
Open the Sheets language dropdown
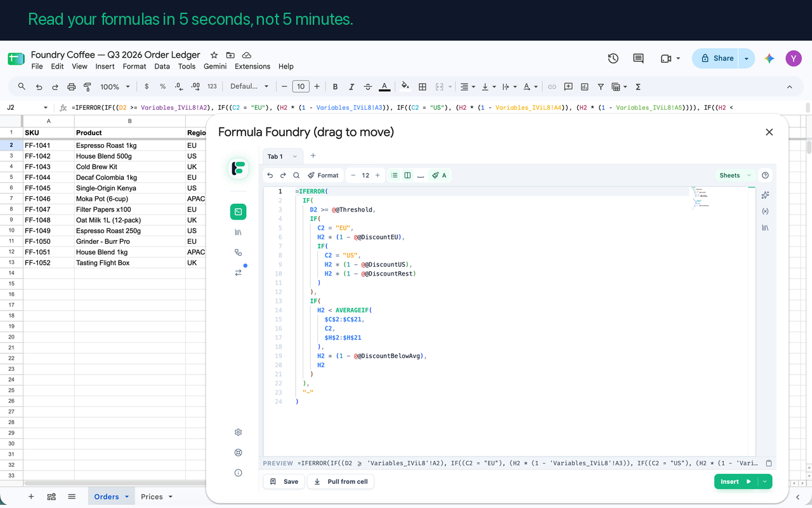pyautogui.click(x=735, y=175)
